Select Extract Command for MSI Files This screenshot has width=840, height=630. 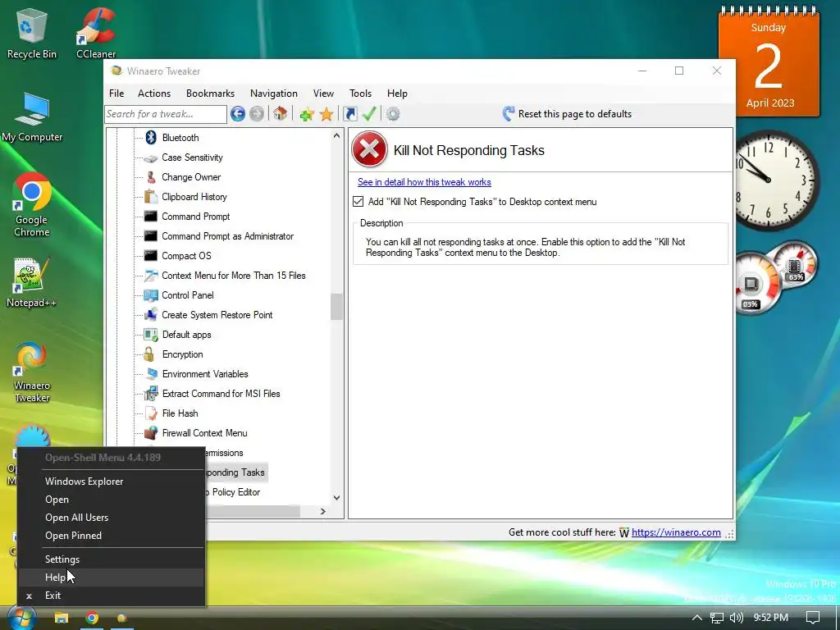221,394
